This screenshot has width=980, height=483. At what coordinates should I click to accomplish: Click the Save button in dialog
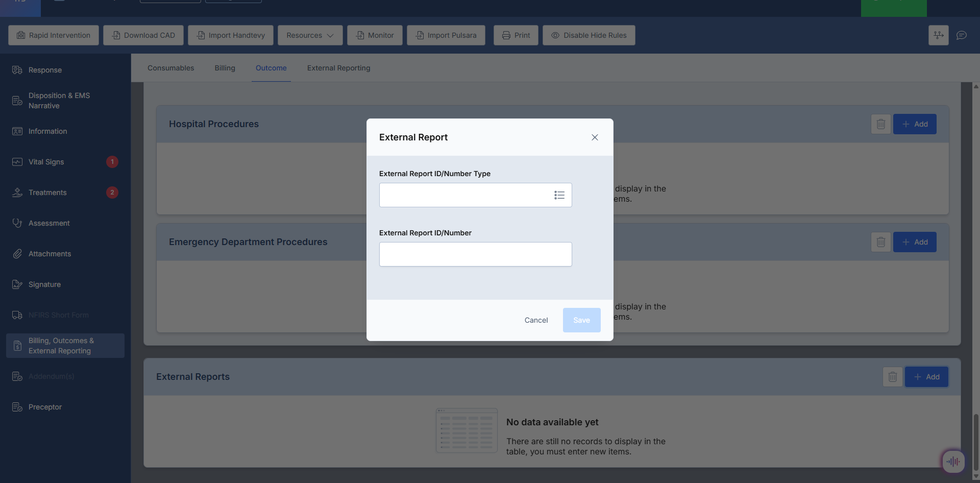581,320
